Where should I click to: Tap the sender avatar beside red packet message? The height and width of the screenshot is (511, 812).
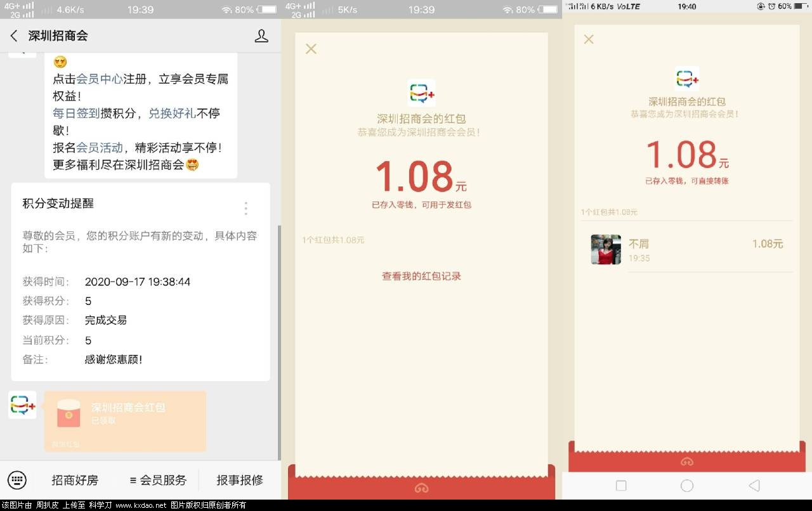tap(22, 405)
